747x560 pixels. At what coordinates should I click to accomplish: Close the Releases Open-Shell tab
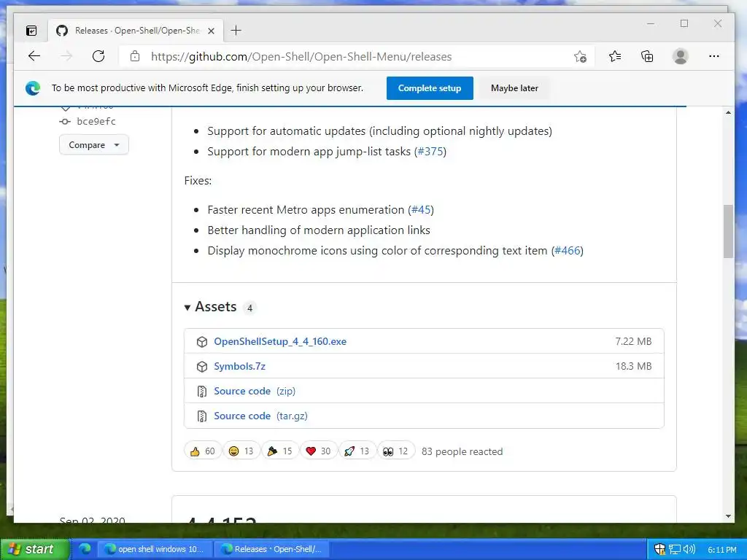[211, 31]
